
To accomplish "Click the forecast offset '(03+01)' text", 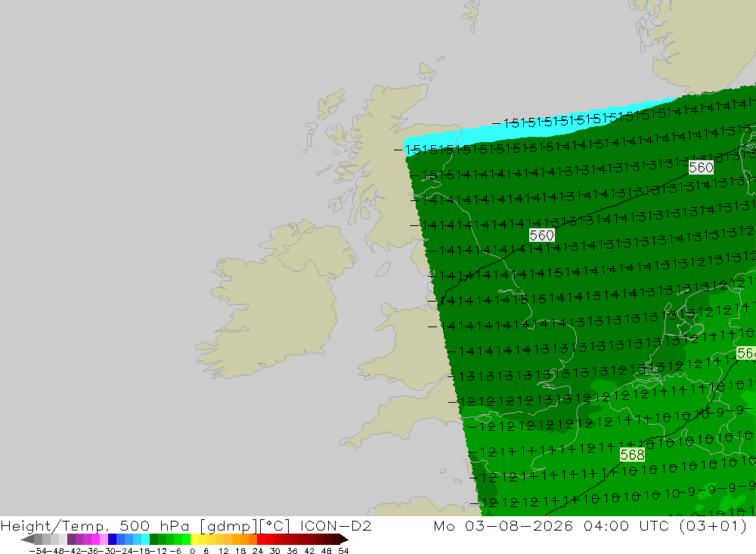I will click(713, 526).
